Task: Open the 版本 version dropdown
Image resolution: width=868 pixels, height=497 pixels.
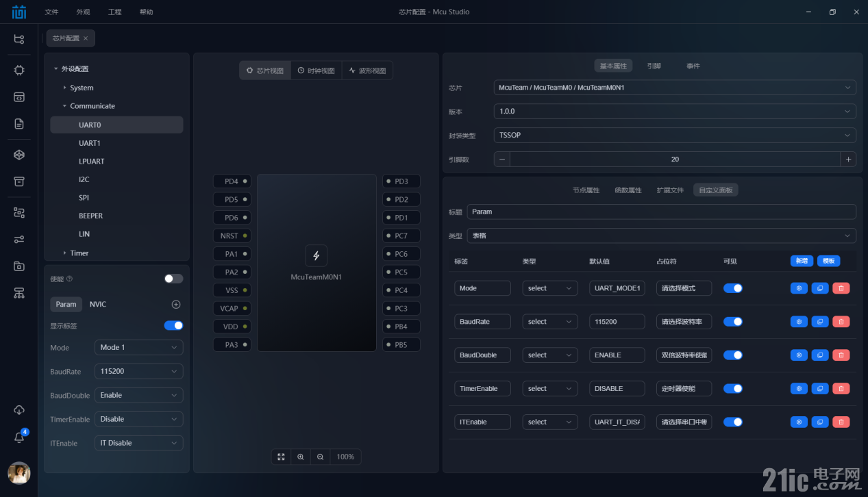Action: [675, 111]
